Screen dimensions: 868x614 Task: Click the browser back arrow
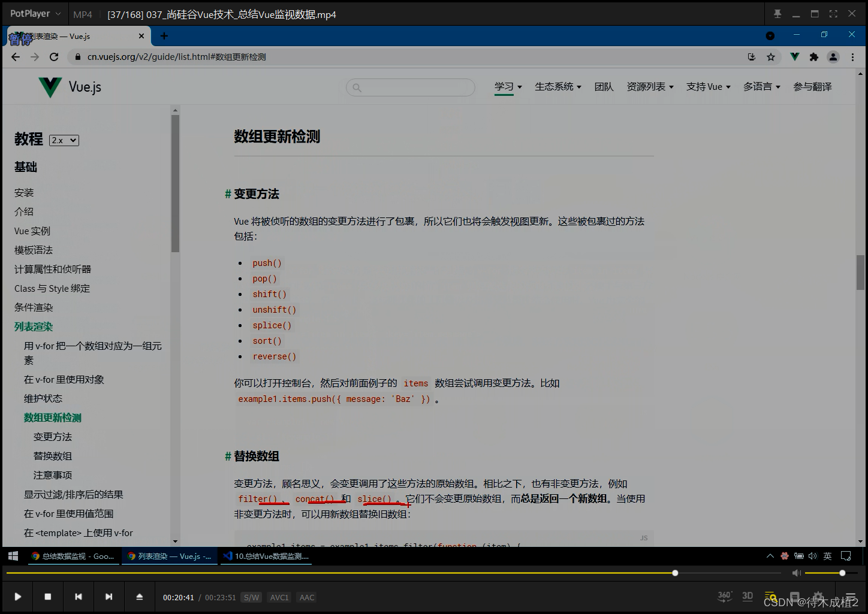pos(16,57)
